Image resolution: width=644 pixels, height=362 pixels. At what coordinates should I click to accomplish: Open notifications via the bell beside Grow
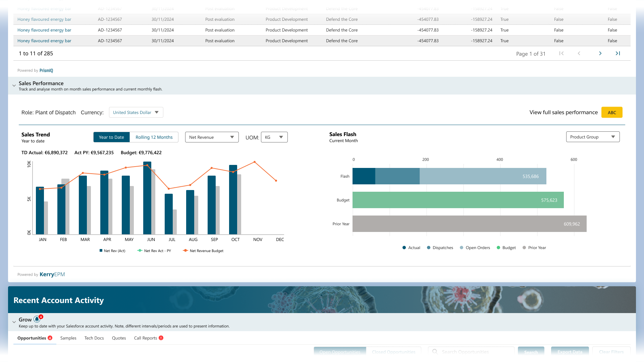coord(37,319)
